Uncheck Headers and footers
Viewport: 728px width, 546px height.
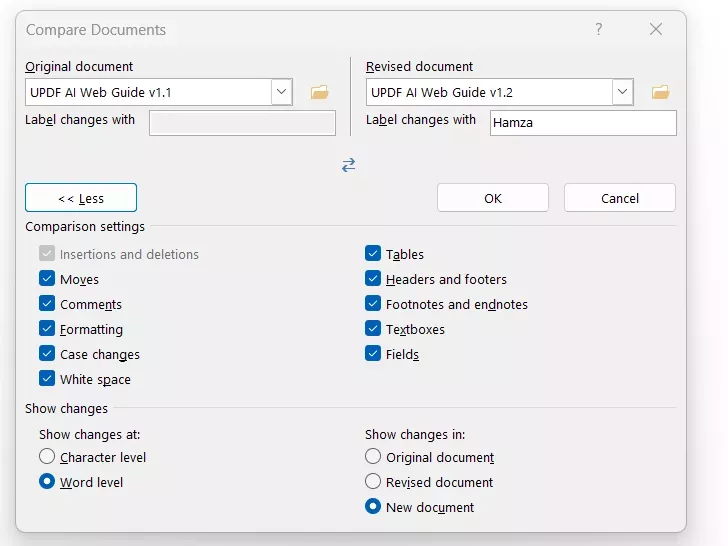click(373, 280)
